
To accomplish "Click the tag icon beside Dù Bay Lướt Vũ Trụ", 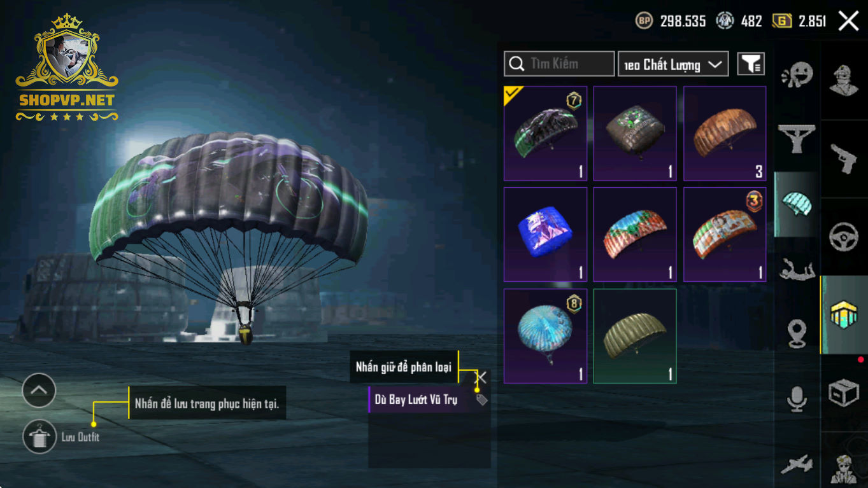I will tap(482, 400).
